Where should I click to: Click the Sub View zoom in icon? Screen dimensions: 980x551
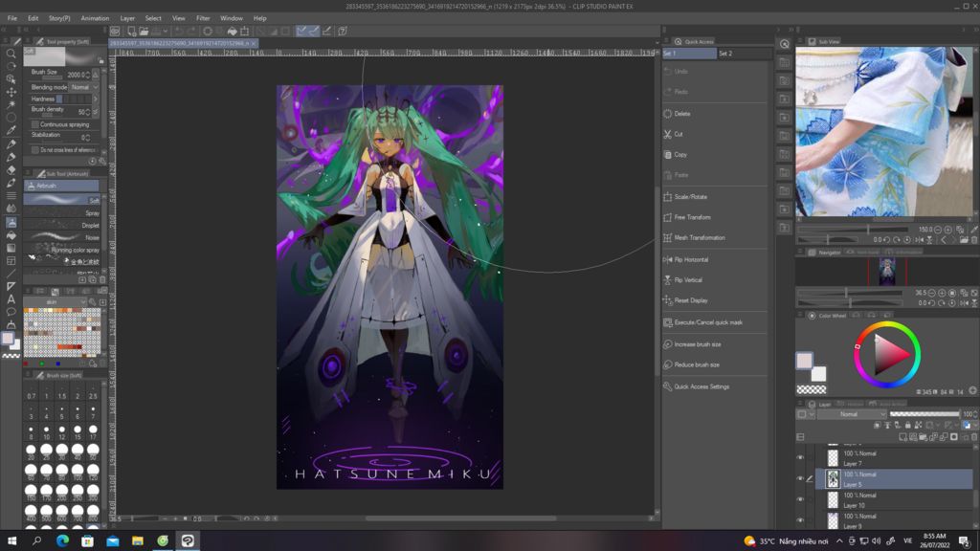[x=948, y=230]
